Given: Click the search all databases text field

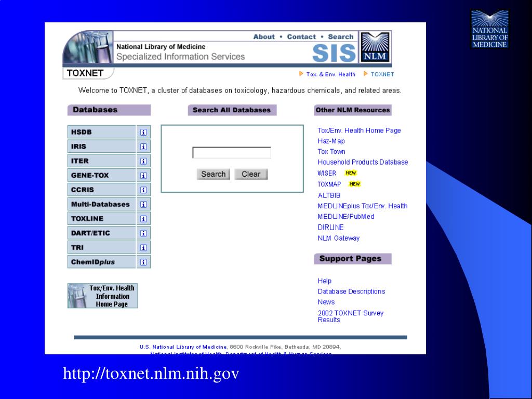Looking at the screenshot, I should click(232, 153).
